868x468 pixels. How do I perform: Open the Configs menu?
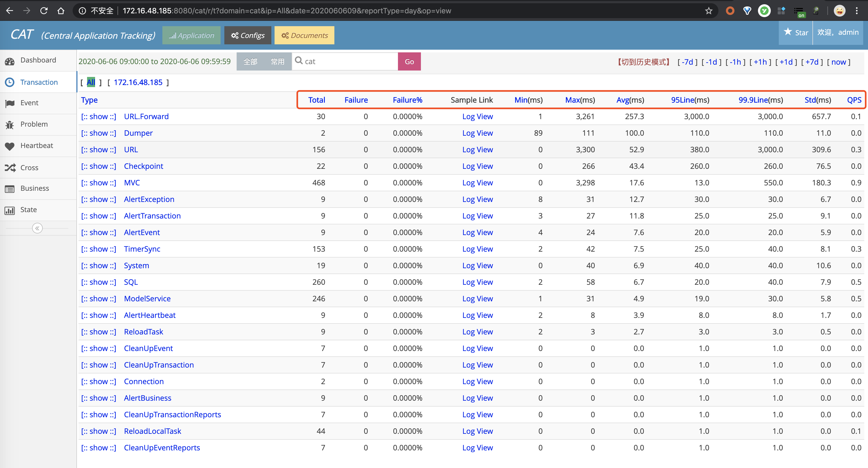click(x=248, y=35)
